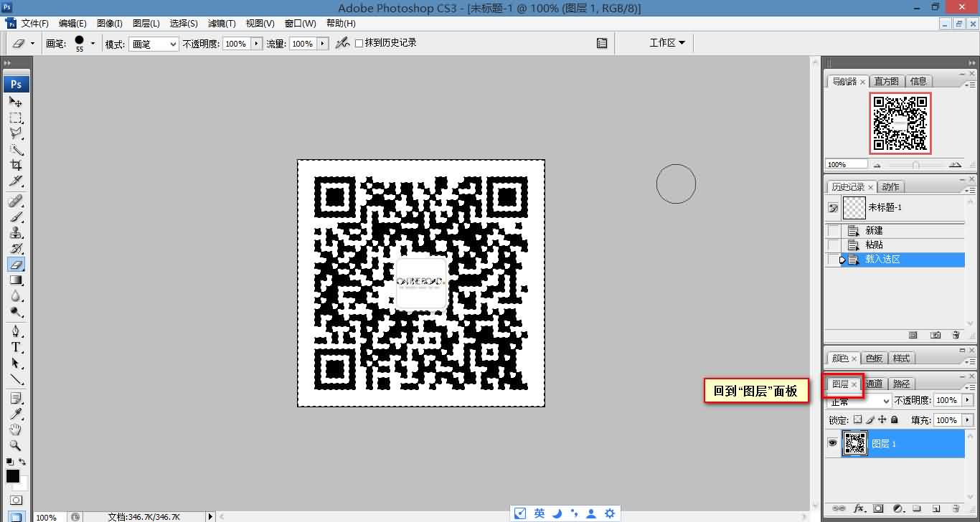Viewport: 980px width, 522px height.
Task: Delete layer using Layers trash icon
Action: [956, 508]
